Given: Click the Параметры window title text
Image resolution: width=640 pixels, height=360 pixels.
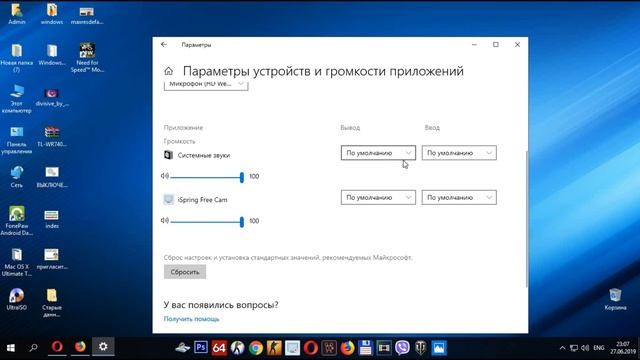Looking at the screenshot, I should tap(196, 45).
